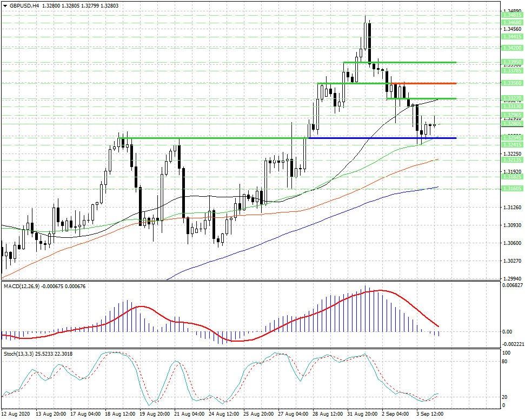Click the current price label 1.32805
Screen dimensions: 525x420
click(x=512, y=123)
